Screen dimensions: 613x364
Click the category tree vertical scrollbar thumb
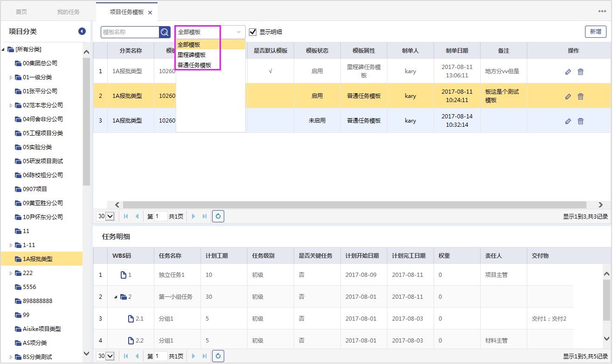pyautogui.click(x=86, y=122)
